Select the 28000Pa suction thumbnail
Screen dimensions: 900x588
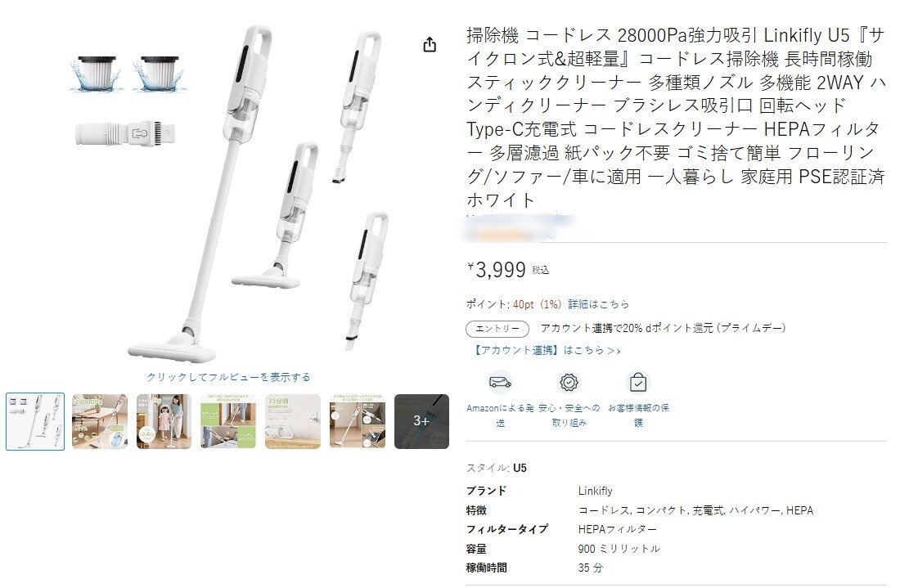pyautogui.click(x=100, y=421)
